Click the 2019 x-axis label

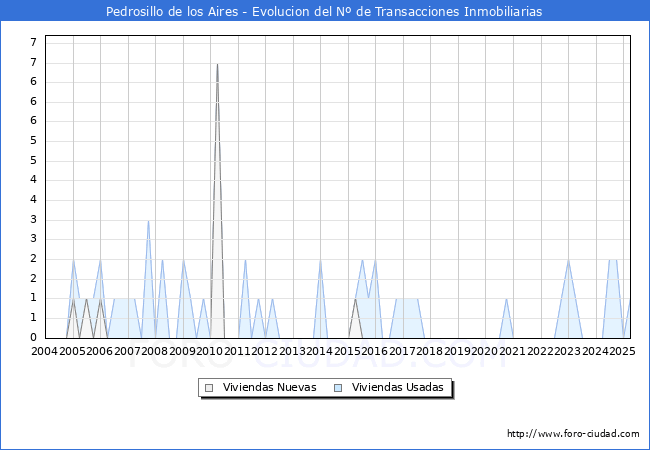[x=457, y=351]
